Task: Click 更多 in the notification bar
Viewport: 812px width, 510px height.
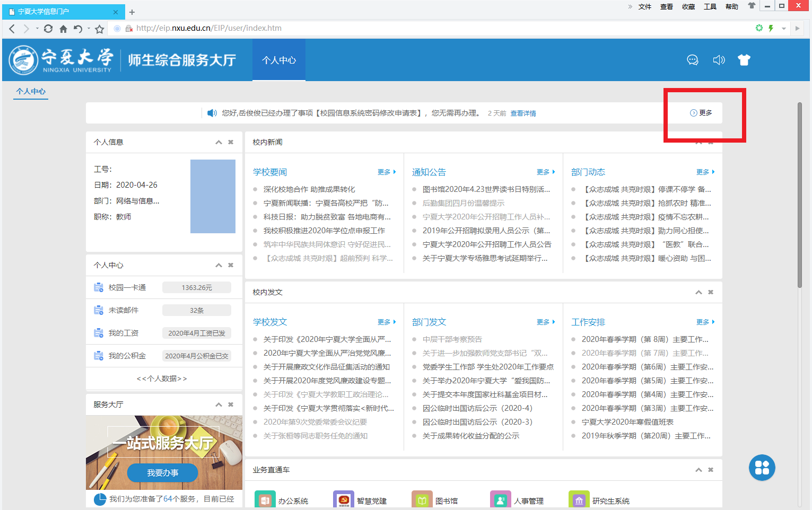Action: click(x=701, y=113)
